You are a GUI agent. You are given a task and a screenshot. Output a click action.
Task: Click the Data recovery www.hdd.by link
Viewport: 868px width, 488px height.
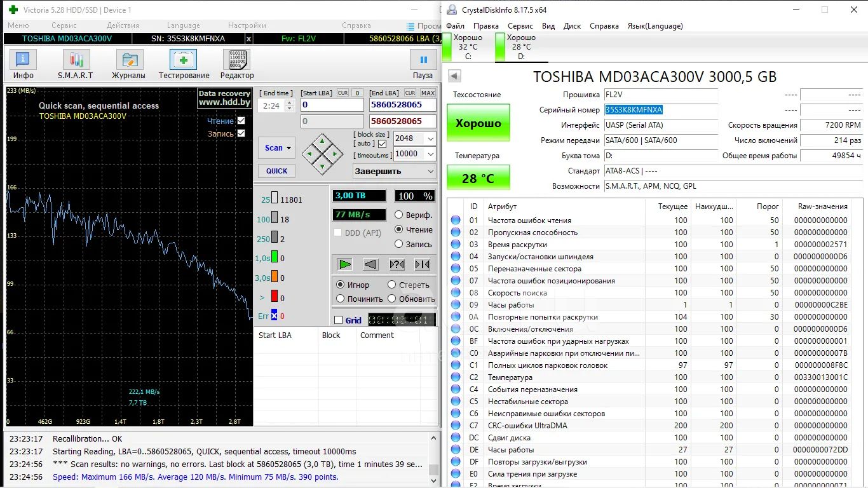pyautogui.click(x=224, y=98)
